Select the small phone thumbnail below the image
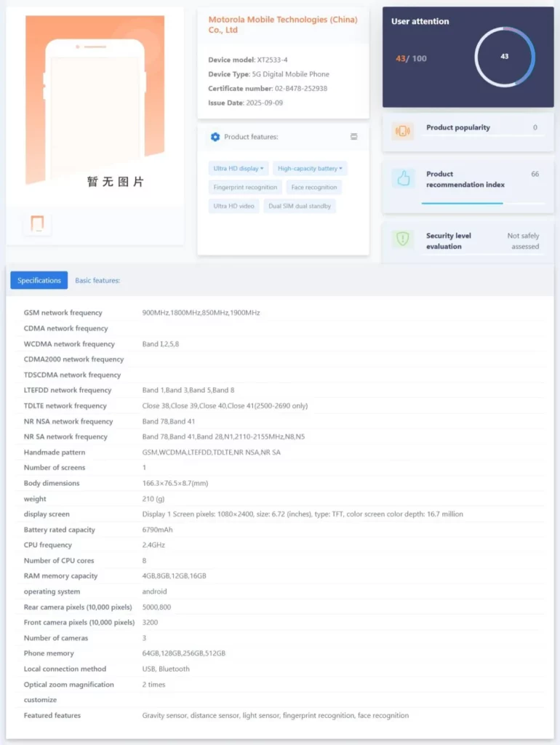This screenshot has width=560, height=745. [x=38, y=224]
